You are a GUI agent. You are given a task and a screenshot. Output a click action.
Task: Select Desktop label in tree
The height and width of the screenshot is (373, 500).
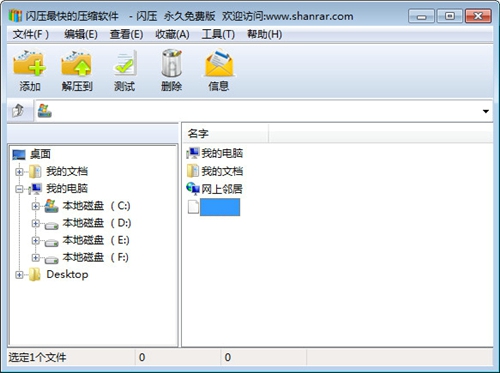pos(67,274)
